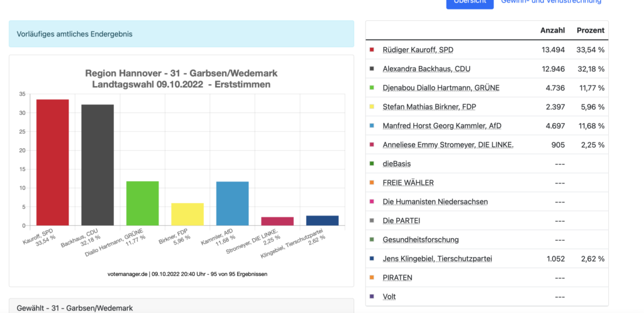644x313 pixels.
Task: Click the green GRÜNE color square
Action: pyautogui.click(x=372, y=88)
